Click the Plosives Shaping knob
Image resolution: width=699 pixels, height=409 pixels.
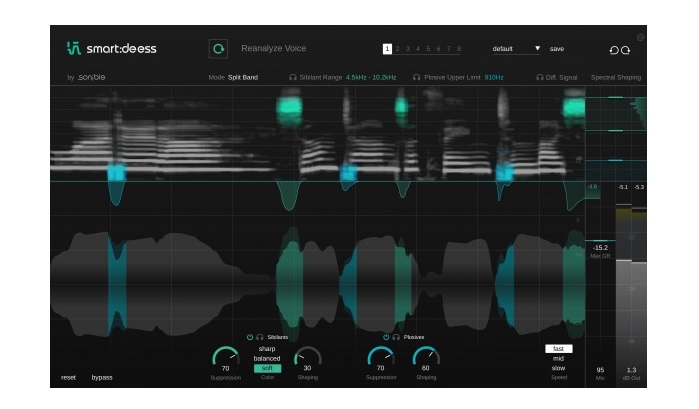pyautogui.click(x=426, y=358)
